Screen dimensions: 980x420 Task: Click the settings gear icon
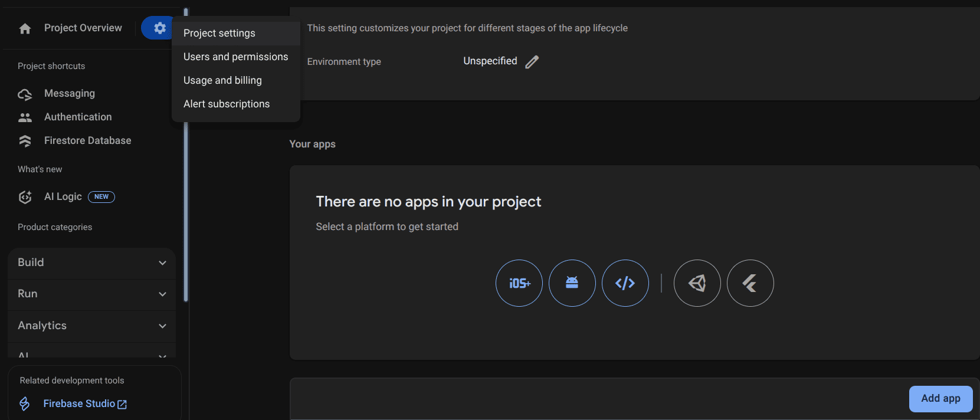point(159,28)
